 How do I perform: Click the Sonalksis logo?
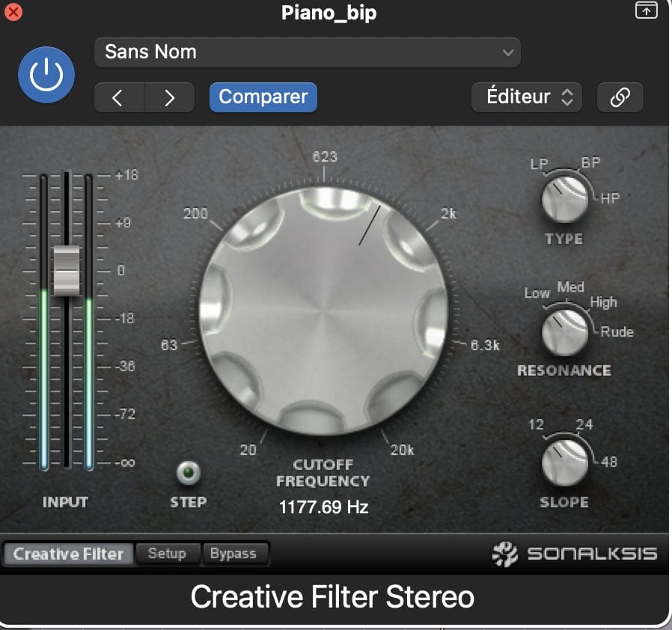574,554
